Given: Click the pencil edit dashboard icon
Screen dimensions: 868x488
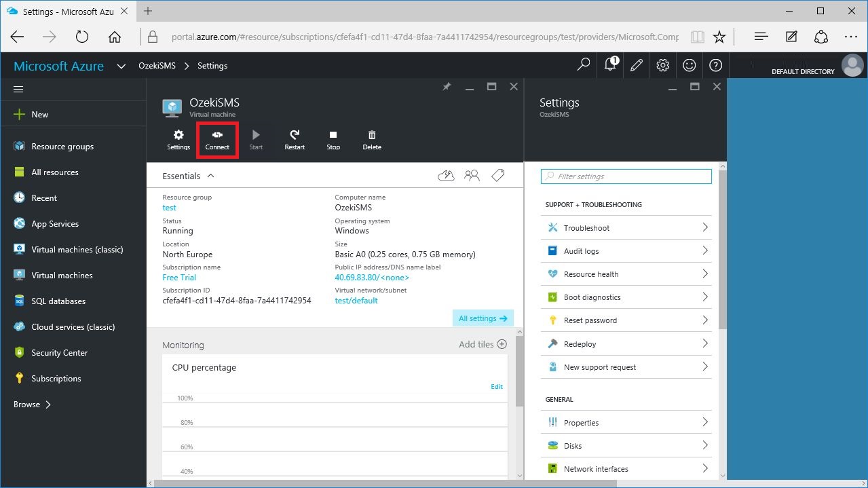Looking at the screenshot, I should [637, 65].
